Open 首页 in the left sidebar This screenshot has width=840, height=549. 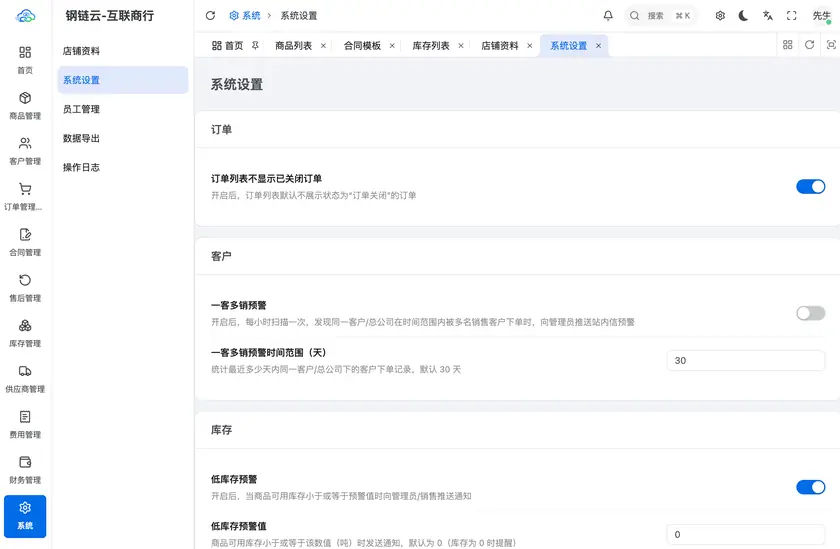[25, 59]
